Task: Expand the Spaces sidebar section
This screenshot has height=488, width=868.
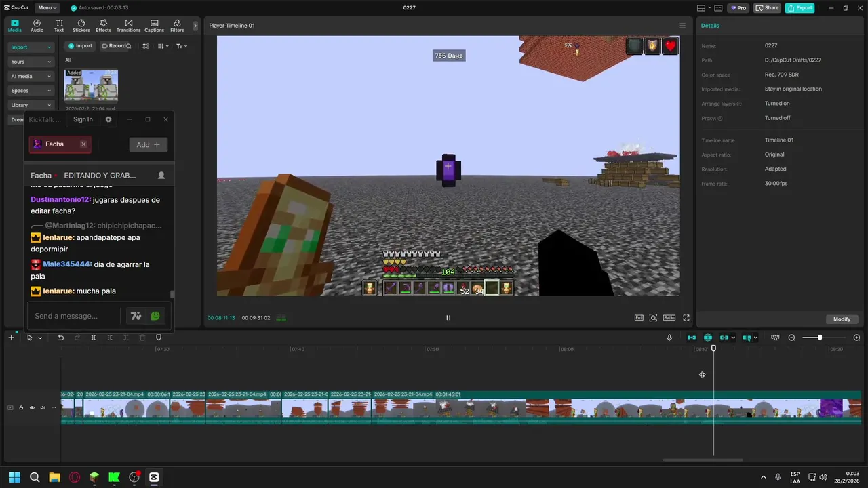Action: point(31,90)
